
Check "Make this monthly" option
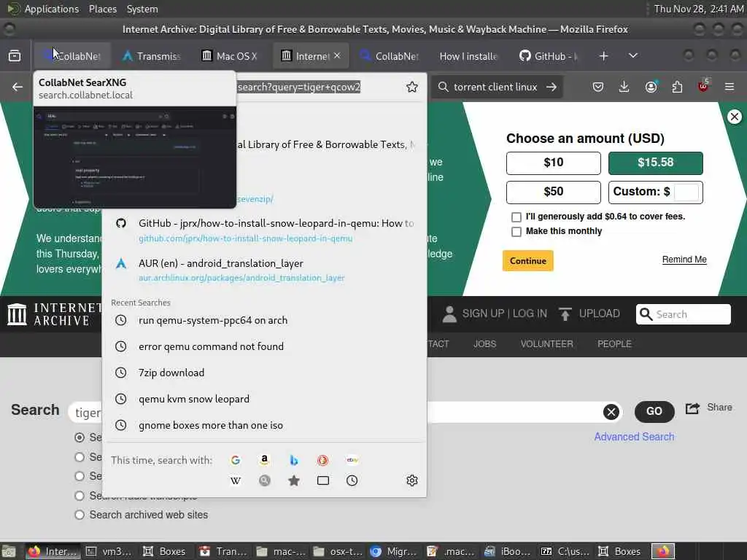coord(516,232)
